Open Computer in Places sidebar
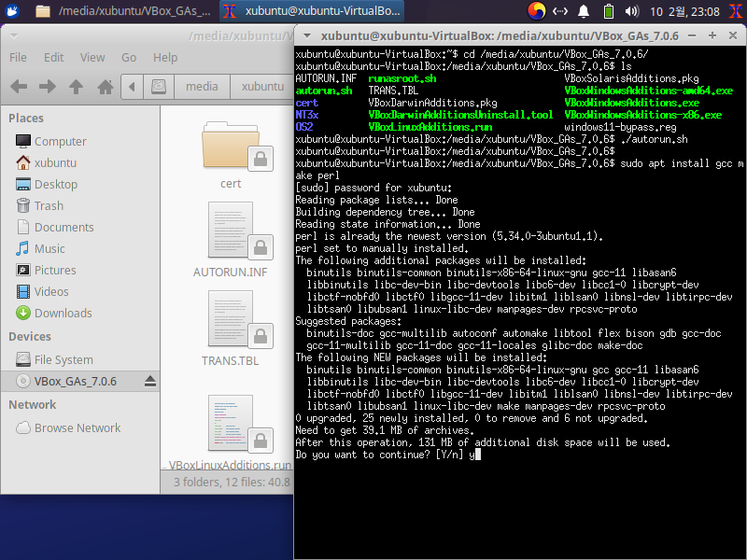This screenshot has height=560, width=747. tap(81, 142)
